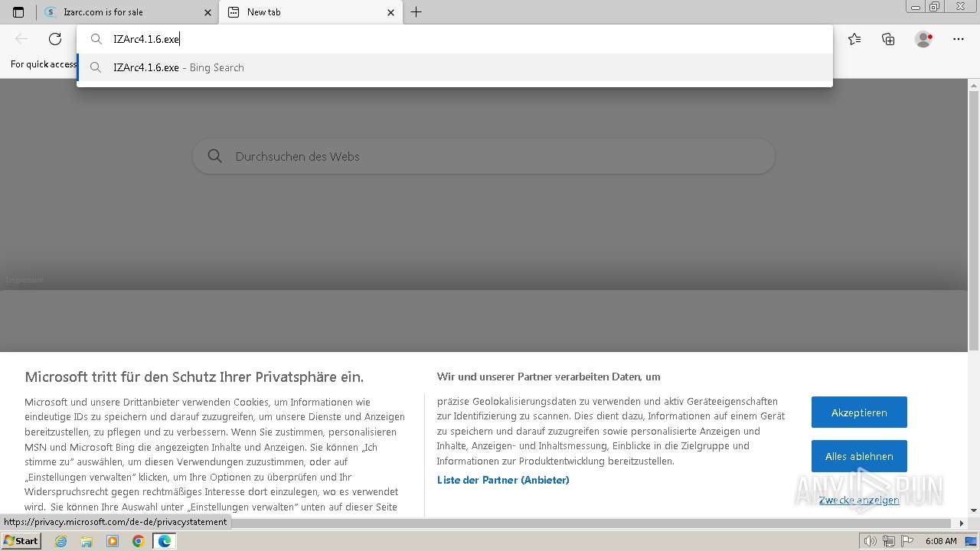Image resolution: width=980 pixels, height=551 pixels.
Task: Click the vertical scrollbar down arrow
Action: 974,510
